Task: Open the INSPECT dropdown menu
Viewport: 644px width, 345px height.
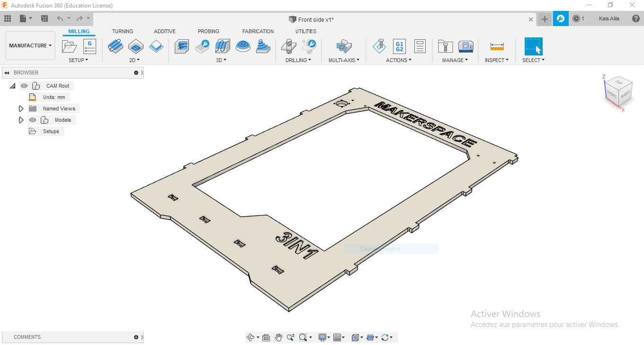Action: click(497, 60)
